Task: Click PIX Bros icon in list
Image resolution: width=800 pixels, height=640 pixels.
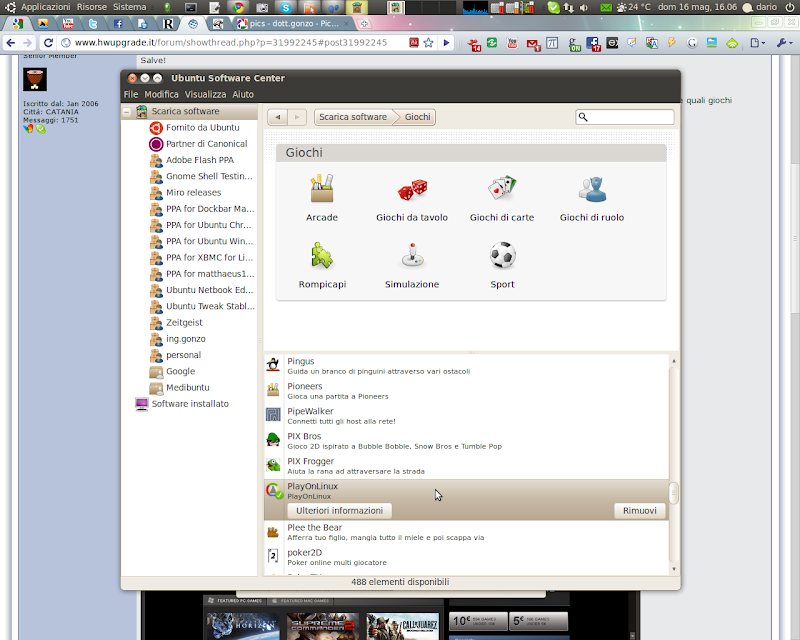Action: pos(273,439)
